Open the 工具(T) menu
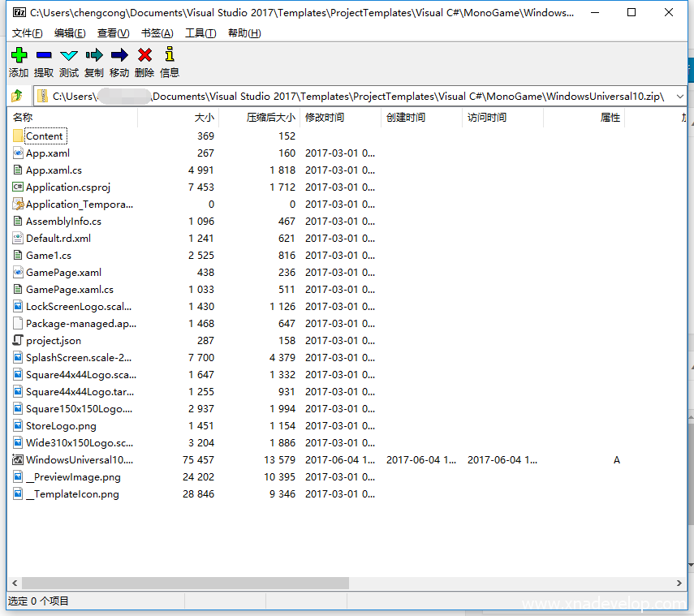Image resolution: width=694 pixels, height=616 pixels. 200,33
